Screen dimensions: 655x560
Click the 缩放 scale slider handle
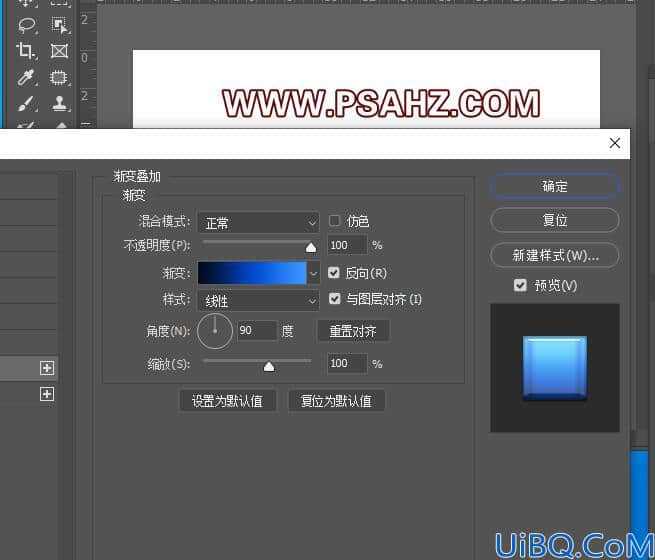point(269,367)
